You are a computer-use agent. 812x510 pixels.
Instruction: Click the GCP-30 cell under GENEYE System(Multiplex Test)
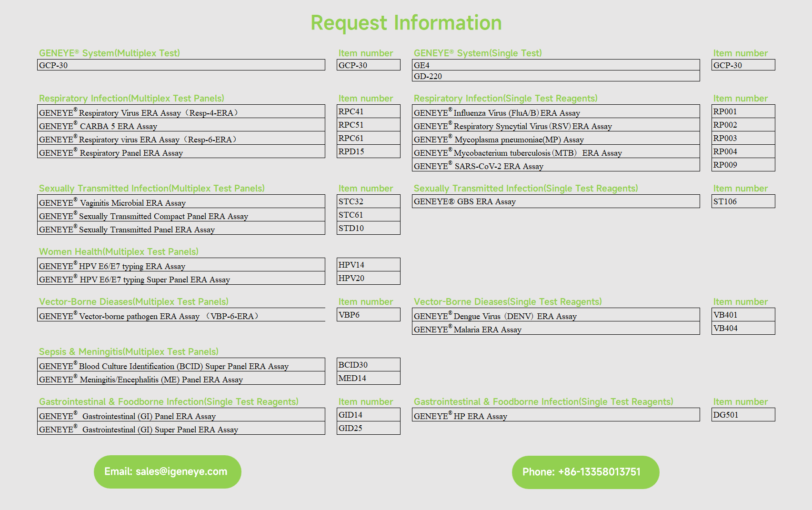coord(181,65)
